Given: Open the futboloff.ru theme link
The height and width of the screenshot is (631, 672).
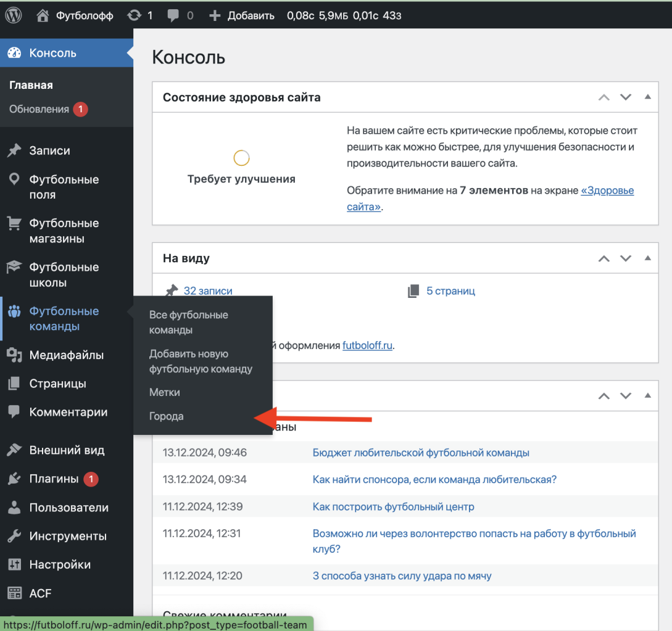Looking at the screenshot, I should pyautogui.click(x=367, y=345).
